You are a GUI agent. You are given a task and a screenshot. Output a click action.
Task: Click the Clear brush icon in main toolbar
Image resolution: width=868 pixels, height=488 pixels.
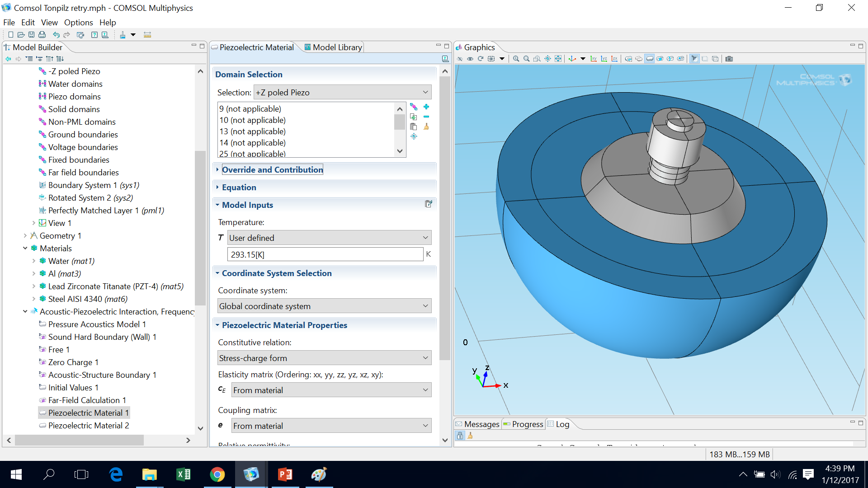pos(123,35)
